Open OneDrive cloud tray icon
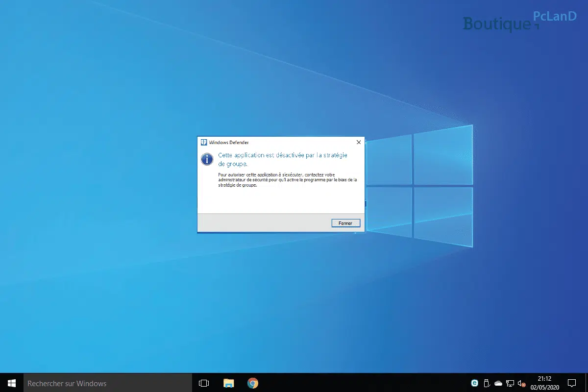The height and width of the screenshot is (392, 588). point(498,383)
